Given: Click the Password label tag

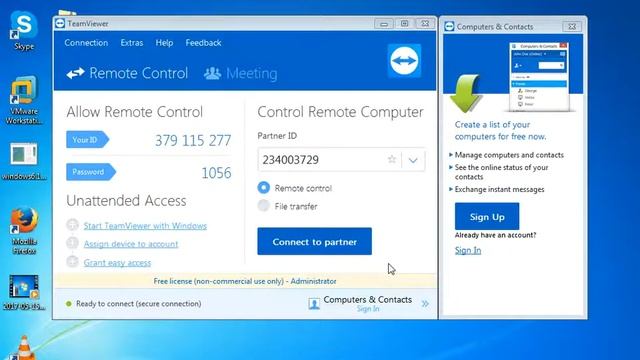Looking at the screenshot, I should [91, 172].
